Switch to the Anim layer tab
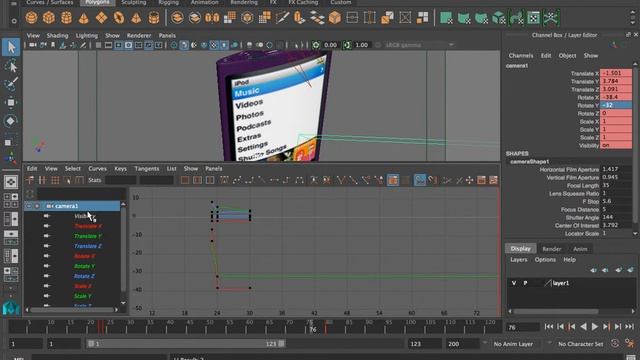The width and height of the screenshot is (640, 360). pyautogui.click(x=580, y=249)
